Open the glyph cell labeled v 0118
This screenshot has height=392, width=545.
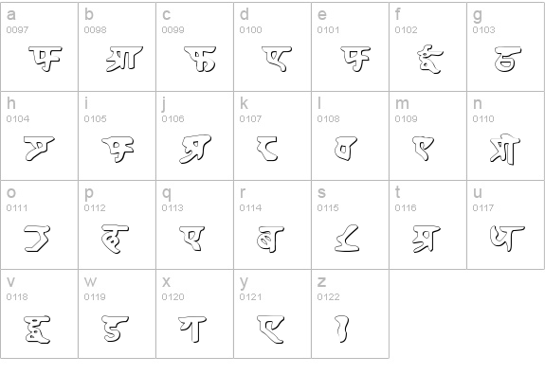click(39, 313)
